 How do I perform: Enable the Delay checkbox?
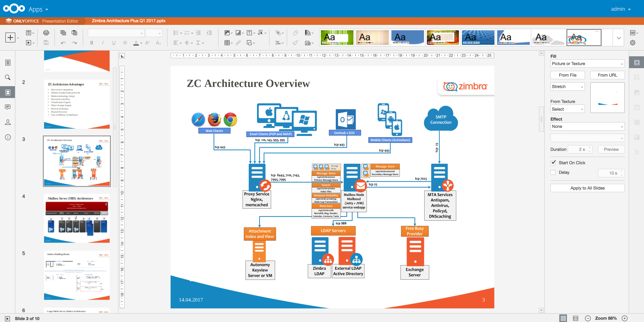553,172
